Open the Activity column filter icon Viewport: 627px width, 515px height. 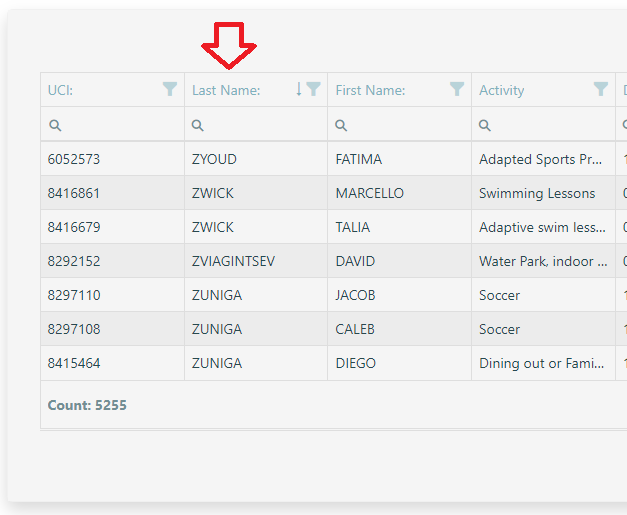pyautogui.click(x=600, y=89)
